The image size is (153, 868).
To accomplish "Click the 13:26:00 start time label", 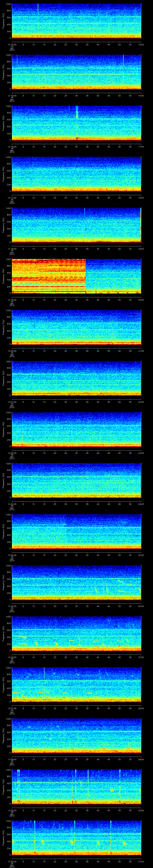I will 12,657.
